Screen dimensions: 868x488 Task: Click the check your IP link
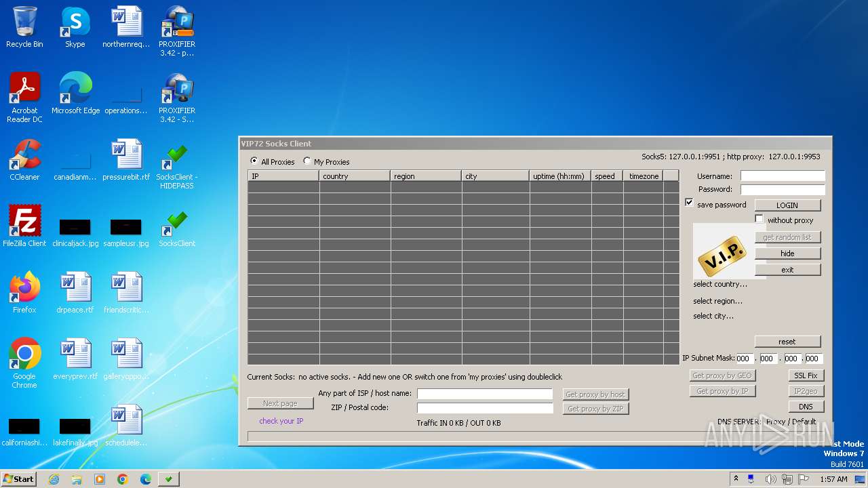[281, 421]
